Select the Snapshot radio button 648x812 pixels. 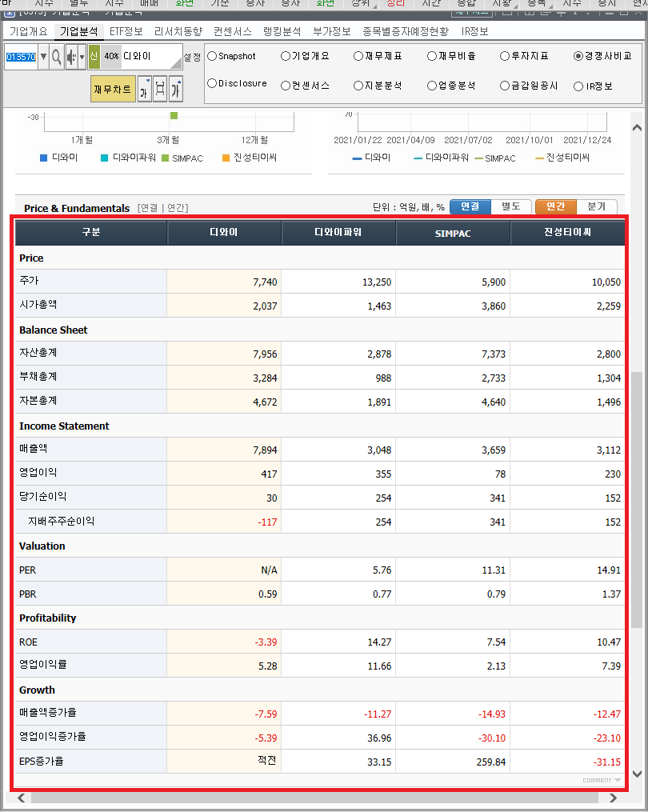point(212,56)
